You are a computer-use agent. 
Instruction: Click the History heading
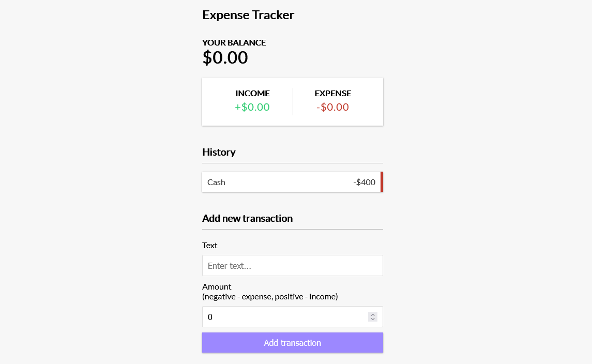(219, 152)
